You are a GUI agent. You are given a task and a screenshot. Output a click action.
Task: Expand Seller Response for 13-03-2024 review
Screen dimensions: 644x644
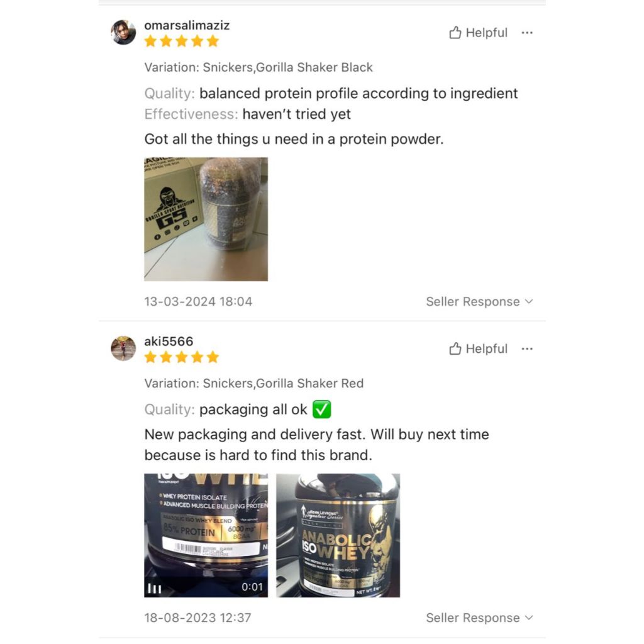[x=479, y=301]
